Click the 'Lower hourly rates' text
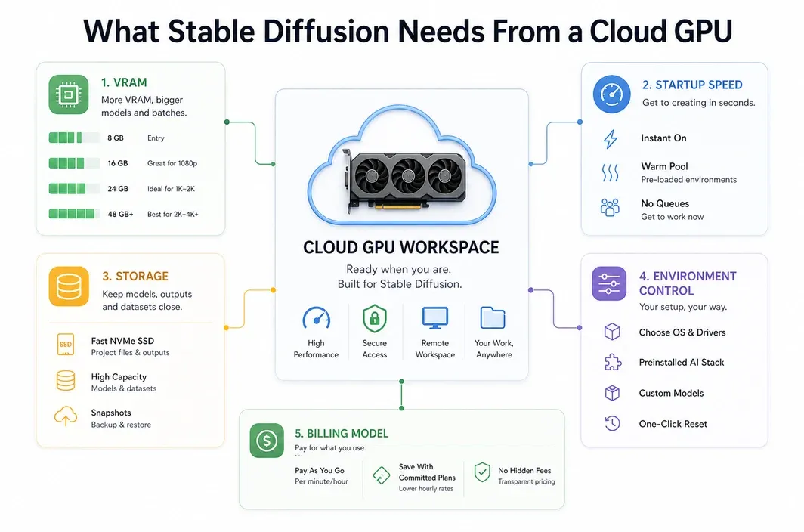This screenshot has height=532, width=804. click(x=426, y=488)
